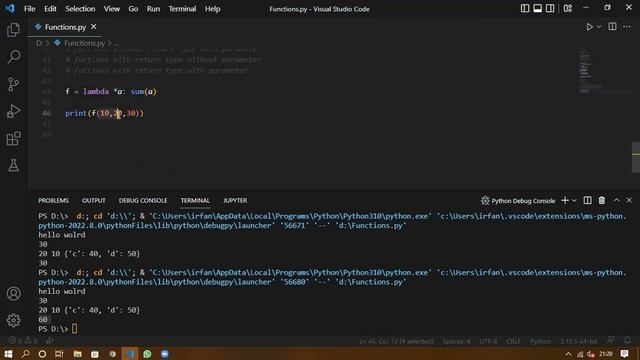Open the Terminal menu
This screenshot has height=360, width=640.
pos(182,9)
